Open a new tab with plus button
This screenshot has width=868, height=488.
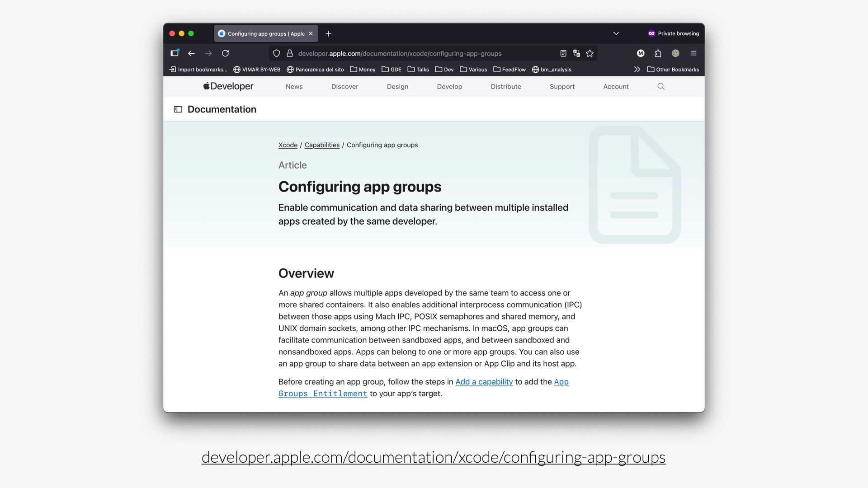328,34
